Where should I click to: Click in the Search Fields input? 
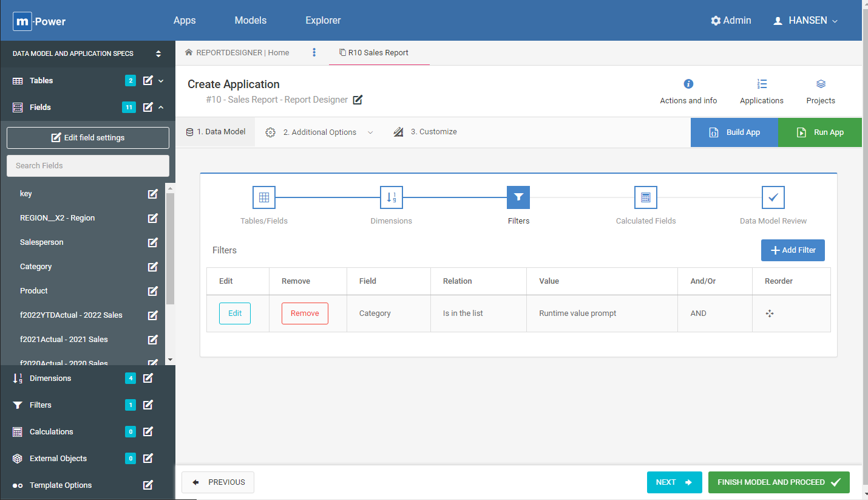point(88,166)
